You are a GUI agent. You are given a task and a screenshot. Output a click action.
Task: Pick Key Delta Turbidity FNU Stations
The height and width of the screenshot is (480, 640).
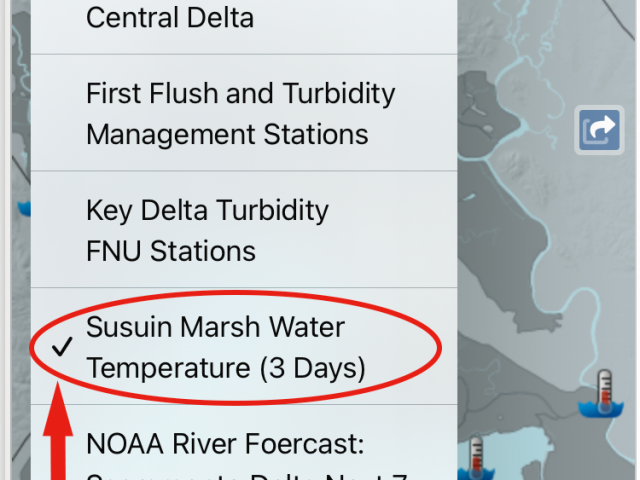point(244,229)
